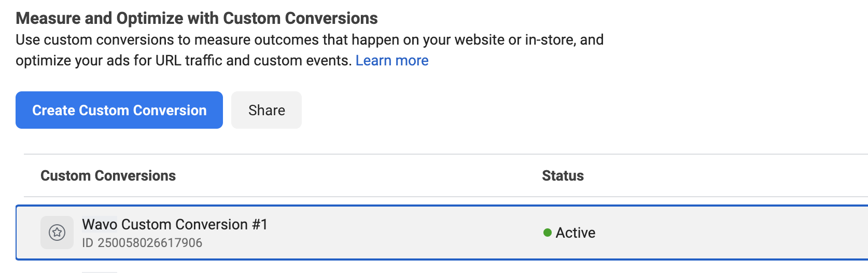Select the ID 250058026617906 text
Image resolution: width=868 pixels, height=273 pixels.
142,243
